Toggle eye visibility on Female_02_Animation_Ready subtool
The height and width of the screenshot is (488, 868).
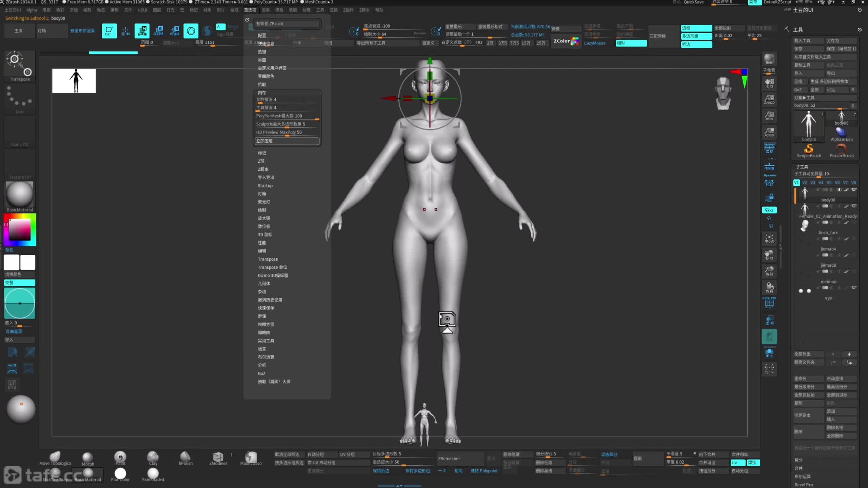[x=854, y=206]
